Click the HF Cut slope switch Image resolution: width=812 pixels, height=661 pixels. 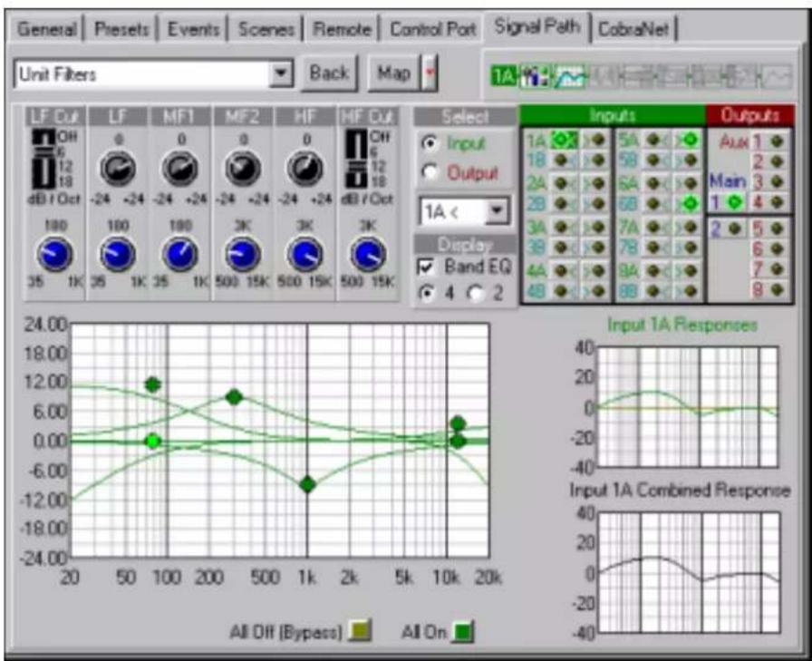click(x=356, y=159)
